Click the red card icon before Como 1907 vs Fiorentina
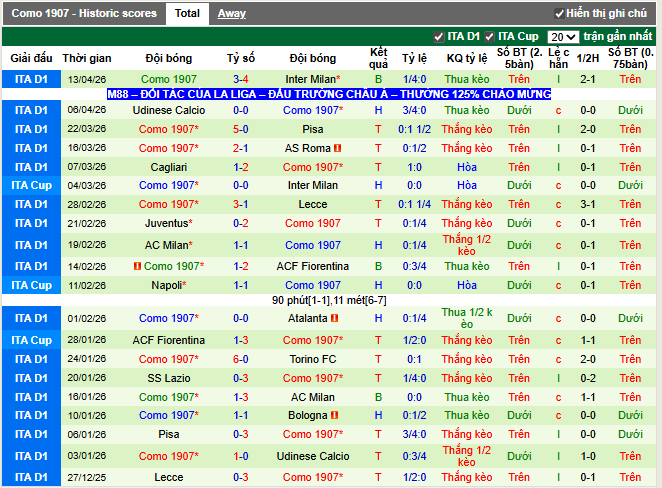662x488 pixels. 137,266
